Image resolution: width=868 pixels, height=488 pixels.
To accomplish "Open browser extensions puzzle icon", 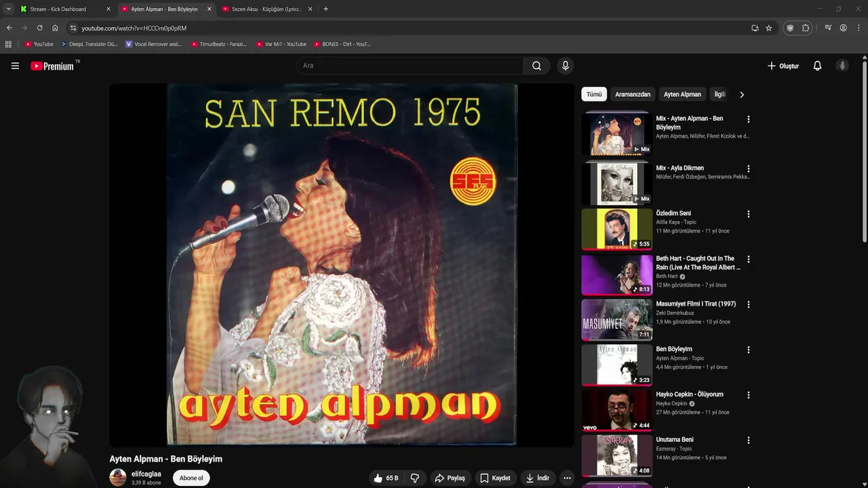I will point(806,28).
